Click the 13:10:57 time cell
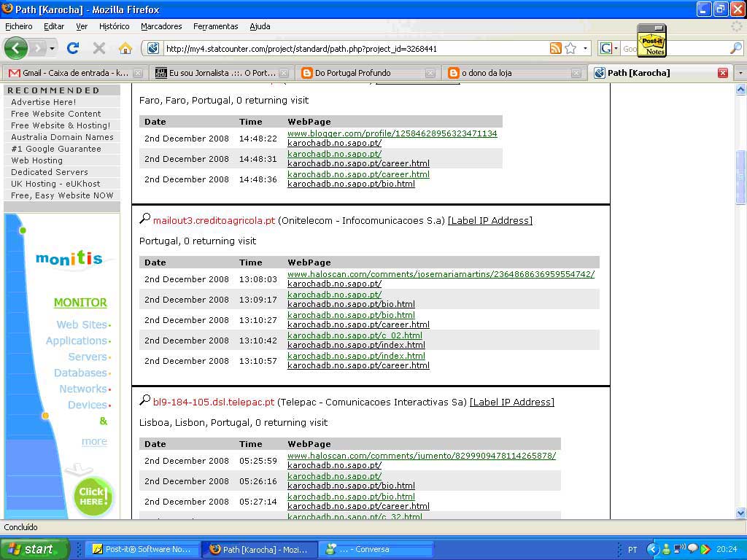 point(258,361)
